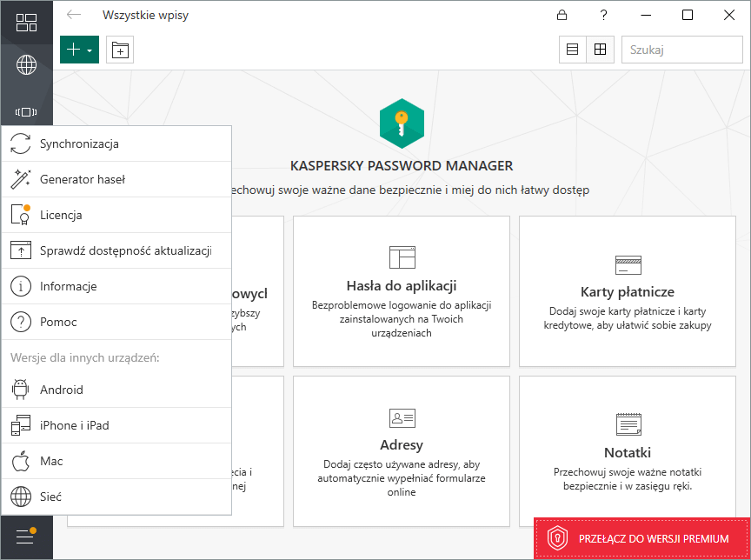751x560 pixels.
Task: Open the Informacje menu entry
Action: point(116,286)
